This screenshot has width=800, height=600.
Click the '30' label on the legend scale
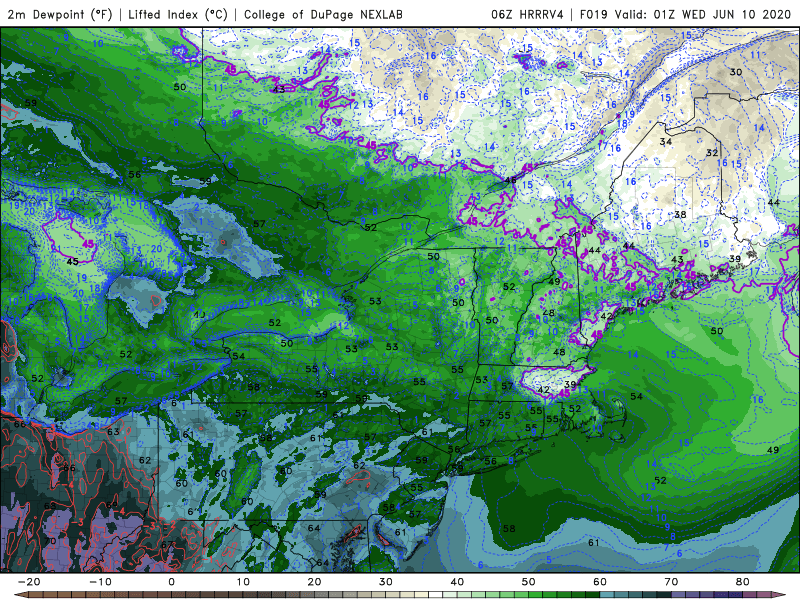click(386, 582)
